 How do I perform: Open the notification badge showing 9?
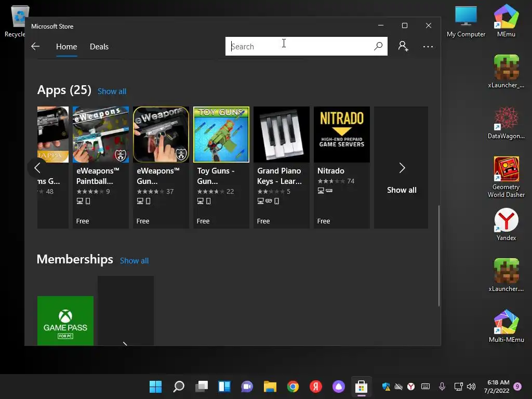pos(517,387)
